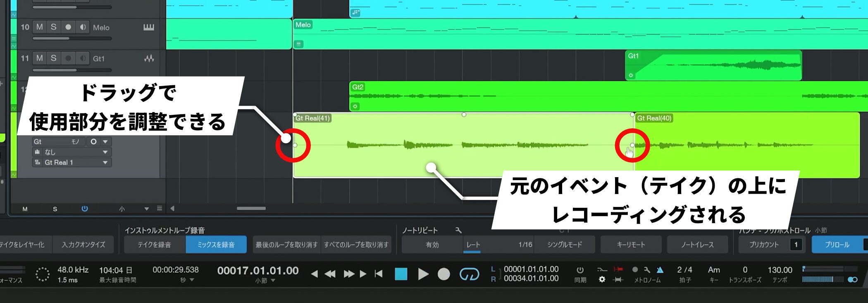Click the Return to Zero transport icon
The height and width of the screenshot is (303, 868).
point(379,274)
